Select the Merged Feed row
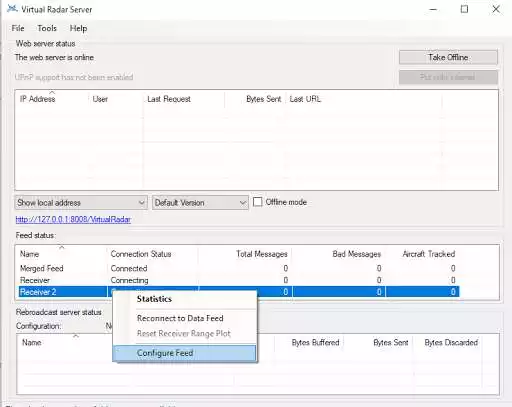Viewport: 512px width, 407px height. pyautogui.click(x=239, y=268)
